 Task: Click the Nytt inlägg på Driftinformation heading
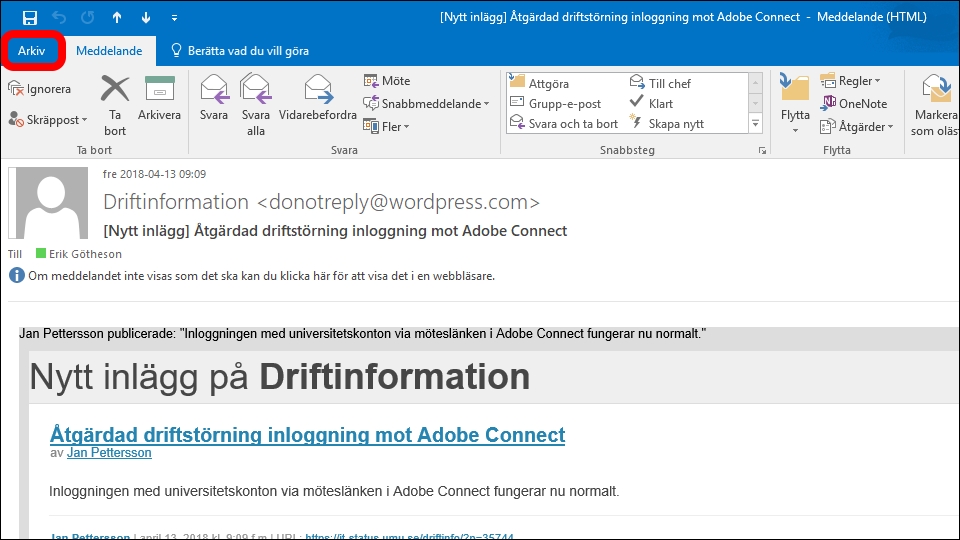click(x=280, y=377)
